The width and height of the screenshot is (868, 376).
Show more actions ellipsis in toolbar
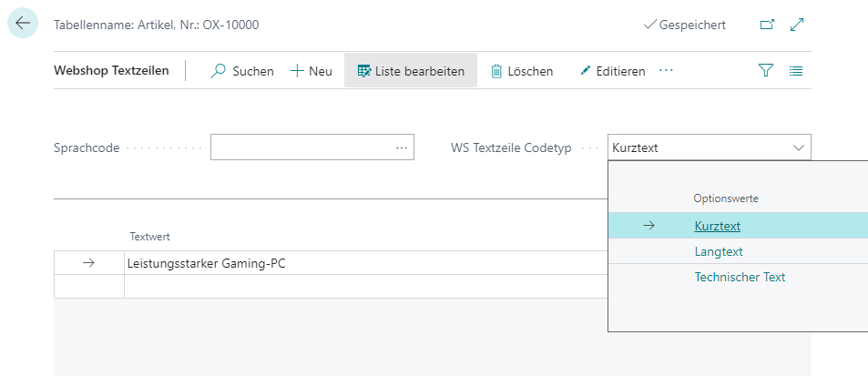click(x=666, y=71)
